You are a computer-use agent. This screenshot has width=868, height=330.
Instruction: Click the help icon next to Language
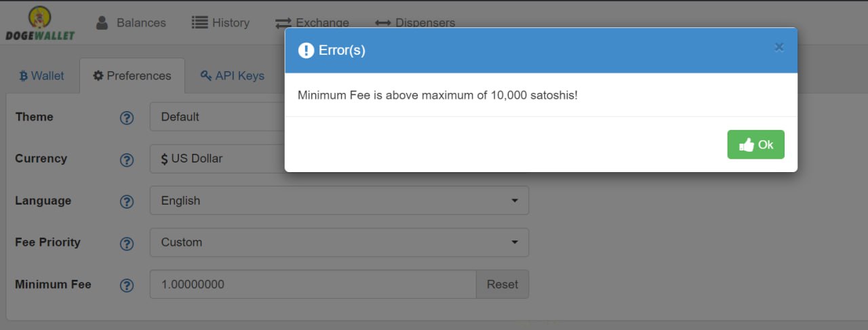click(x=127, y=201)
